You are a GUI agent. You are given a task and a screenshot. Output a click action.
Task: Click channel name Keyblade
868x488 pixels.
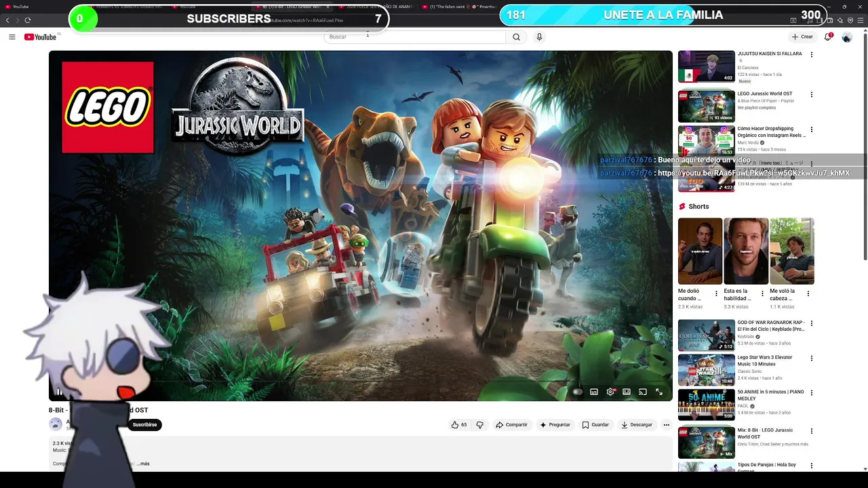746,337
